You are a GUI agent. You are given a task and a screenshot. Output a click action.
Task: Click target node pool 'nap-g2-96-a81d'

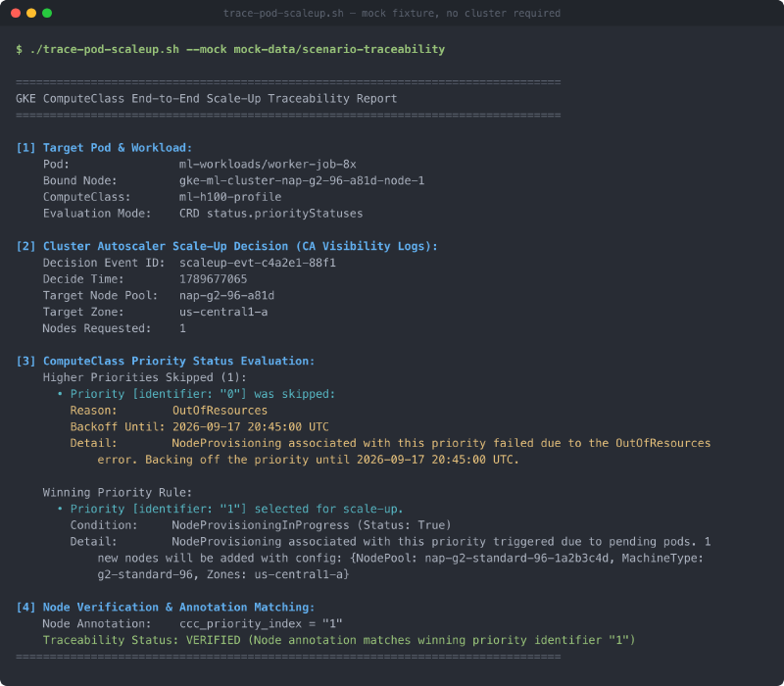click(x=226, y=296)
